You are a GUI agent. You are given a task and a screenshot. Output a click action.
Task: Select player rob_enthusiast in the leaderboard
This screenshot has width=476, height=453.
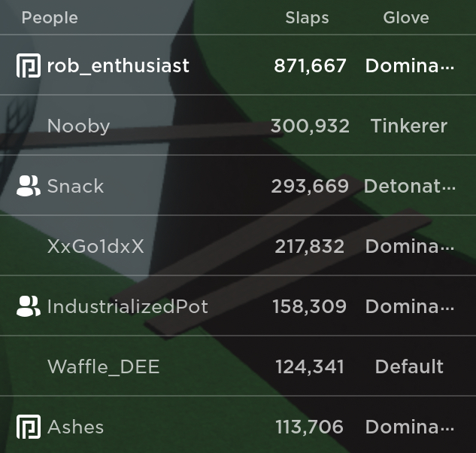pos(118,65)
